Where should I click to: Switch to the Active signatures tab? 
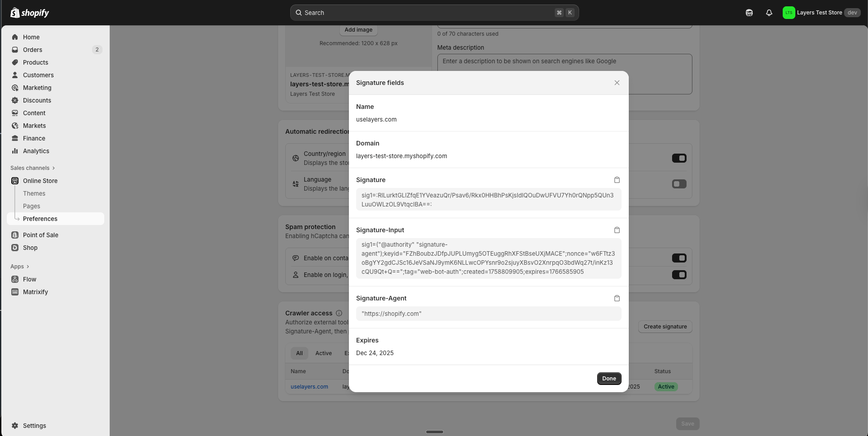tap(323, 353)
